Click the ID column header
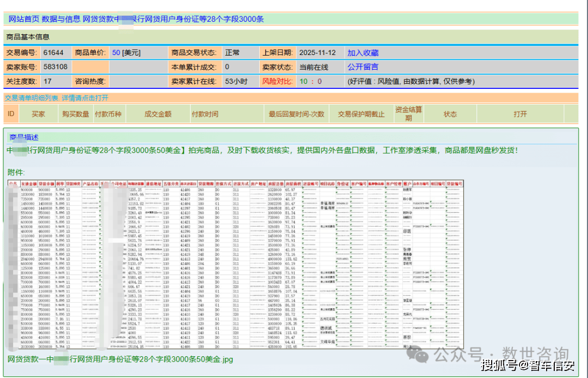 click(11, 114)
